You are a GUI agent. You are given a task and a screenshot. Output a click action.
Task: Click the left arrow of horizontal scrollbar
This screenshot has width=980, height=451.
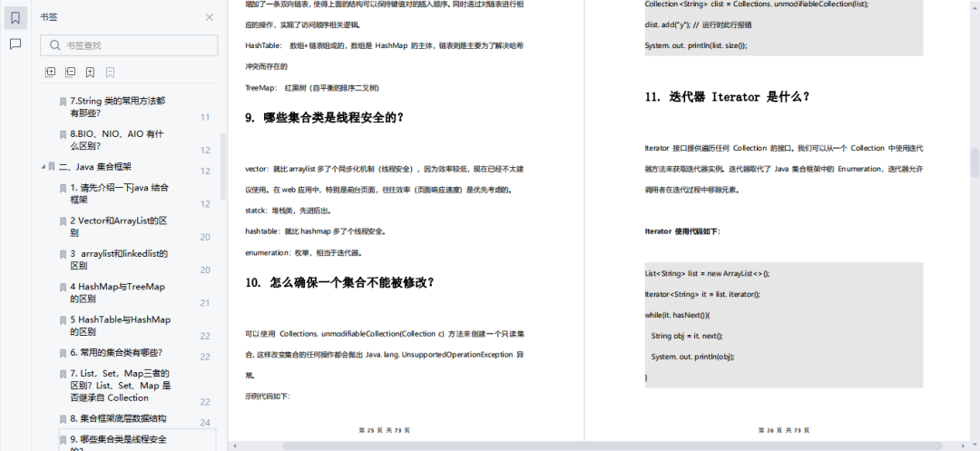234,446
